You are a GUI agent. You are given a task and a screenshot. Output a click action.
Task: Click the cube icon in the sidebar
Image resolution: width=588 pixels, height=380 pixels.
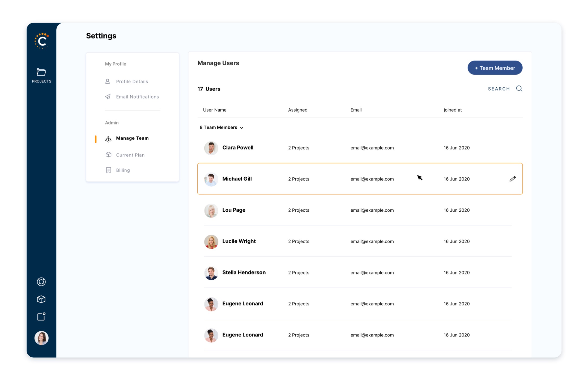coord(41,299)
